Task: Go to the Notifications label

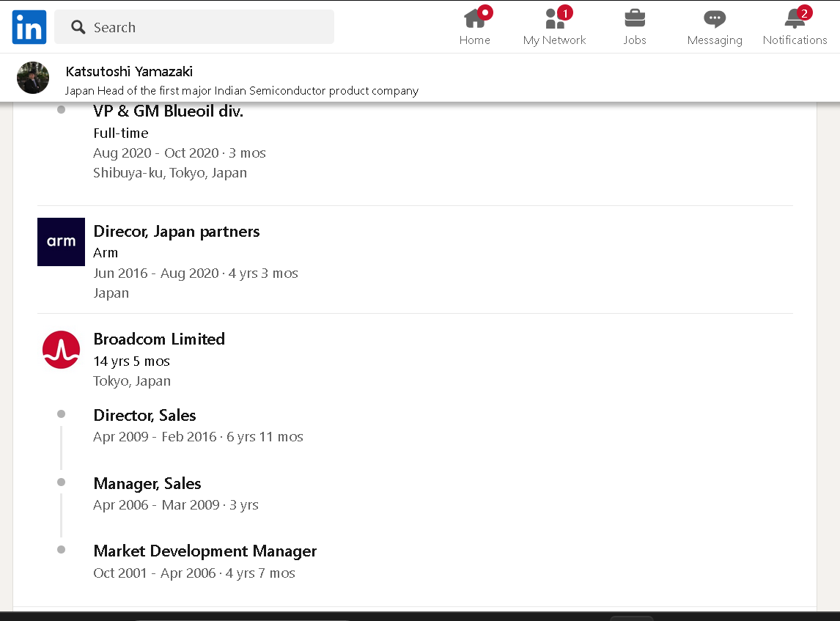Action: coord(795,40)
